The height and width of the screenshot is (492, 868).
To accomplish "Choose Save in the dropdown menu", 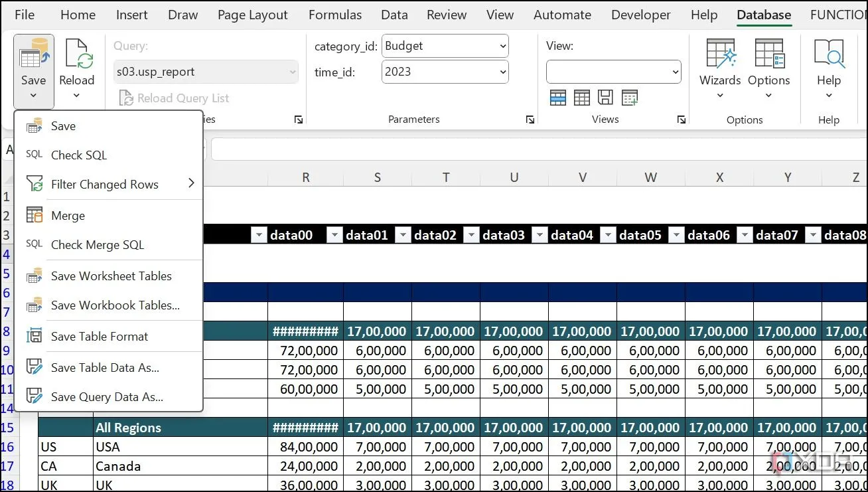I will tap(109, 126).
